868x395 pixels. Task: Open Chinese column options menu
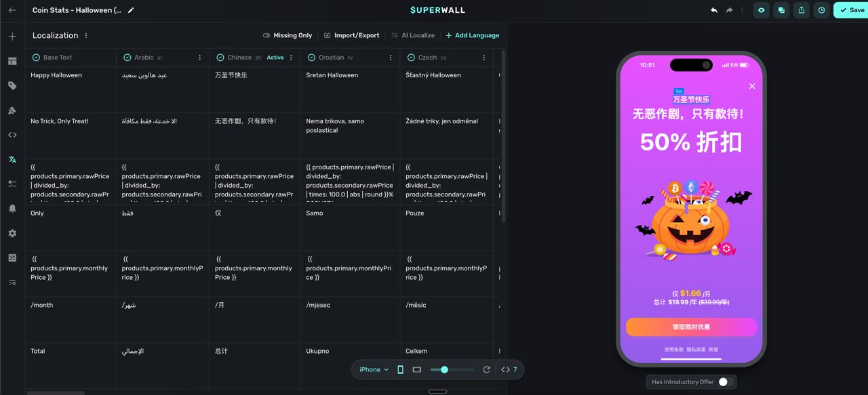pos(292,58)
